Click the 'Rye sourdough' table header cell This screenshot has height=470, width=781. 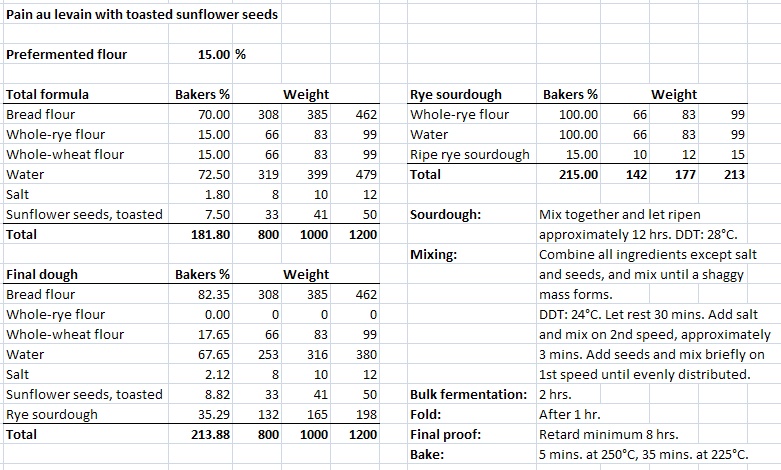tap(456, 94)
